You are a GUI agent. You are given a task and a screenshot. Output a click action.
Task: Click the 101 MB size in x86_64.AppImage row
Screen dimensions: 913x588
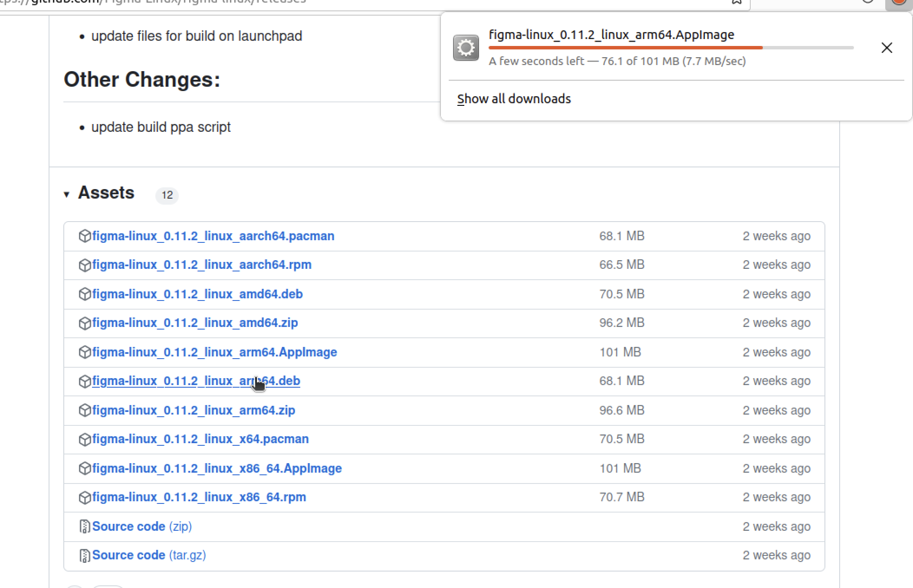click(x=620, y=468)
